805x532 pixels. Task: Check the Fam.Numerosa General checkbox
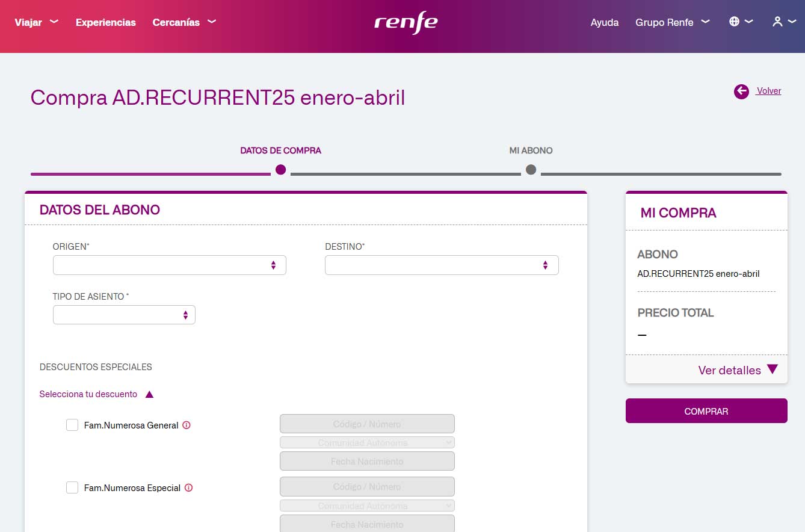click(x=72, y=425)
